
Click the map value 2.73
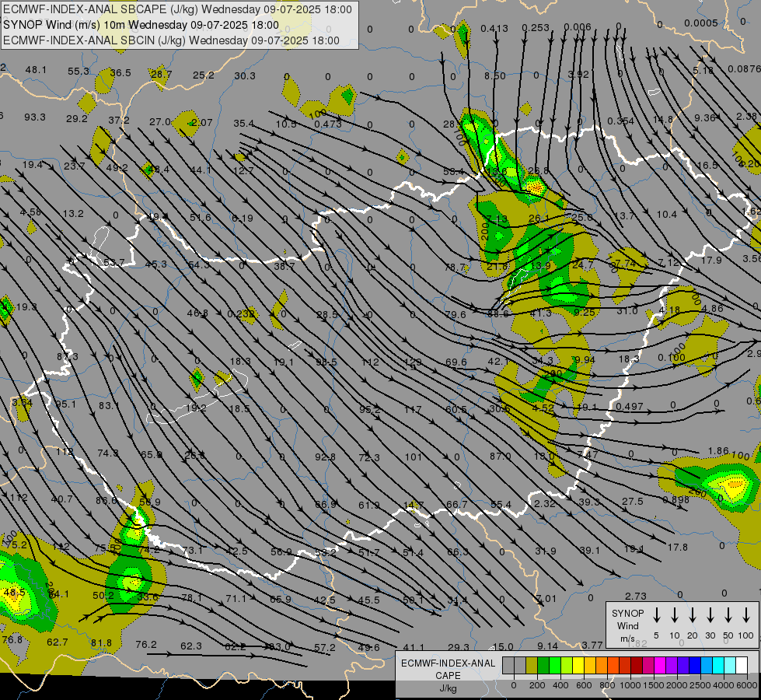click(635, 596)
